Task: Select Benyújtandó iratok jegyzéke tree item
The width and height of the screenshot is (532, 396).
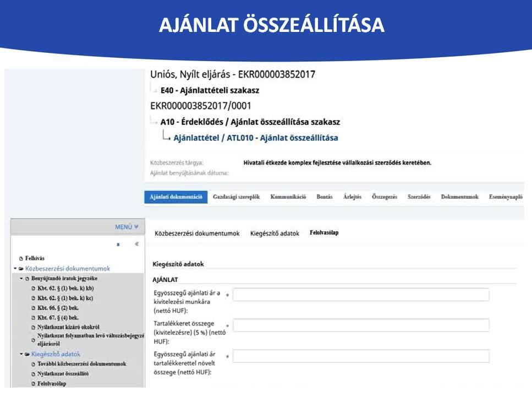Action: 64,279
